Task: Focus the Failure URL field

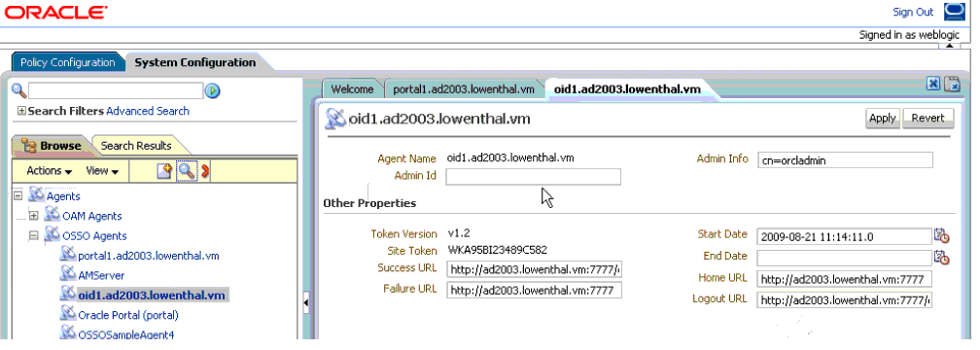Action: 534,290
